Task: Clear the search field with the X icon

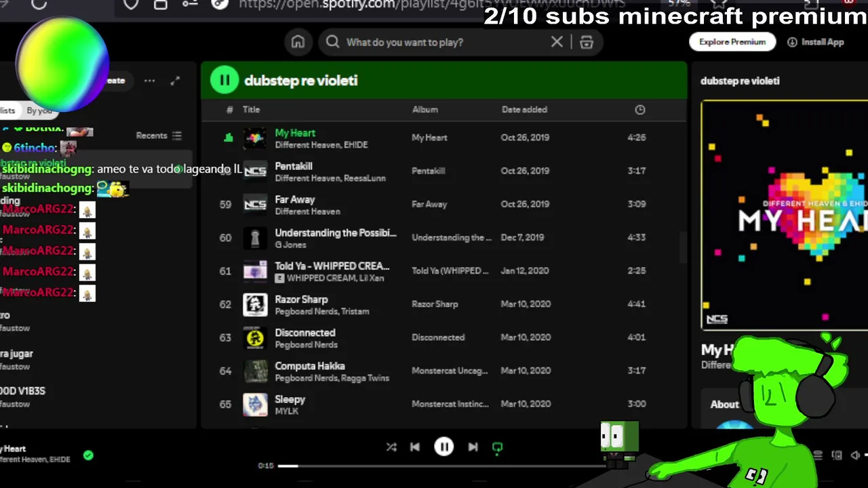Action: pos(557,42)
